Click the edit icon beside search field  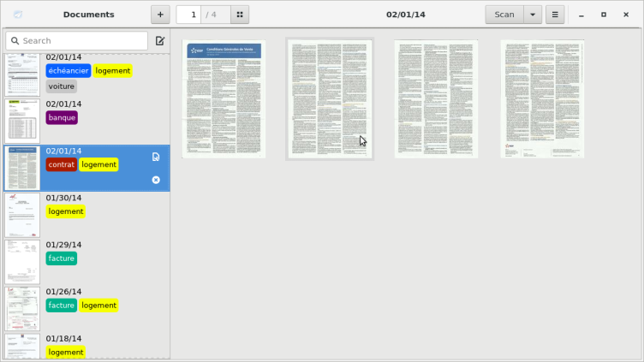point(160,41)
